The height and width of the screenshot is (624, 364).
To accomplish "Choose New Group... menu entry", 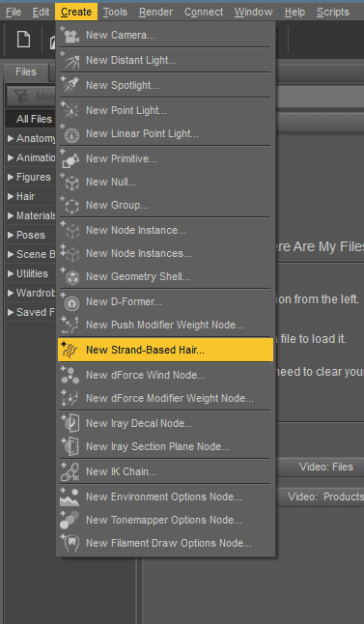I will click(165, 206).
